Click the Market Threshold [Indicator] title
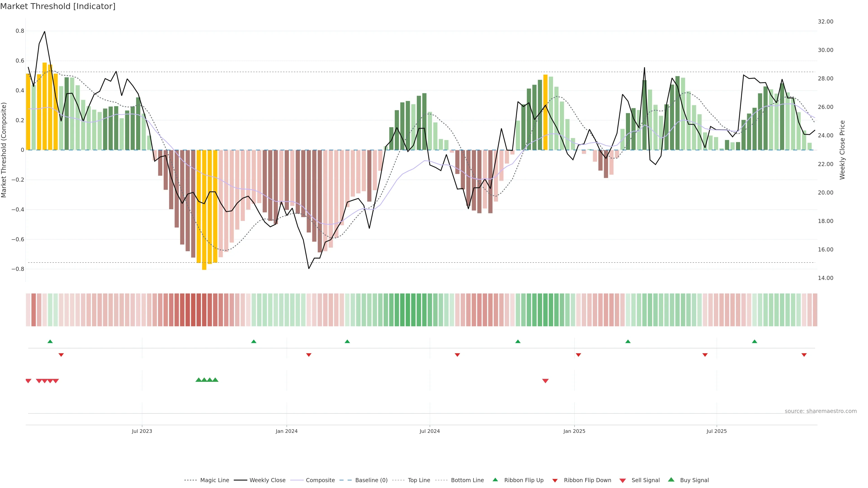The image size is (868, 488). [58, 6]
